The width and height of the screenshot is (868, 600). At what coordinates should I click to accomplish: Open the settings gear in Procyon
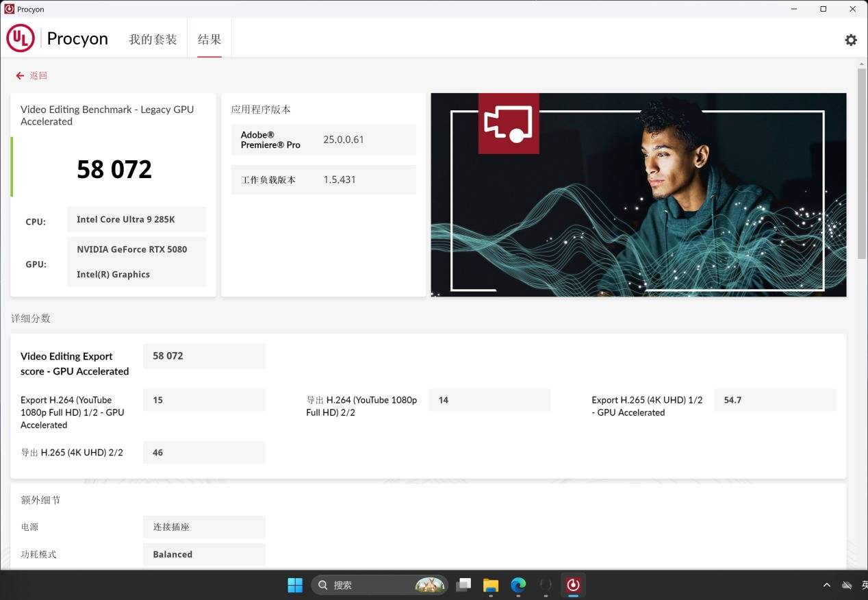click(x=850, y=40)
